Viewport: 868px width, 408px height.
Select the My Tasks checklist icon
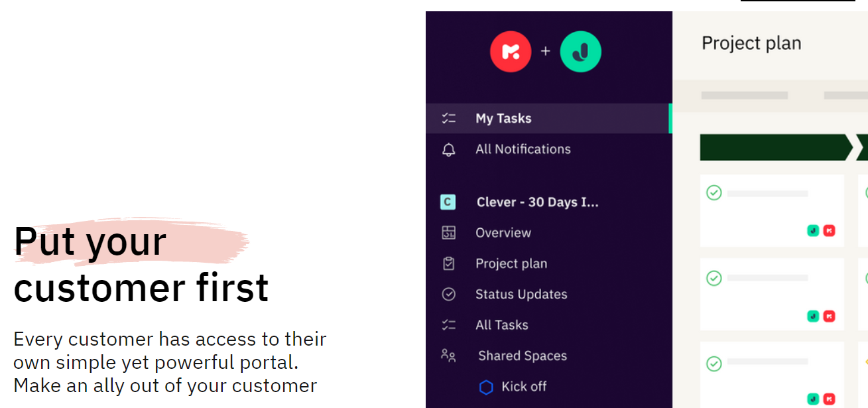coord(448,118)
